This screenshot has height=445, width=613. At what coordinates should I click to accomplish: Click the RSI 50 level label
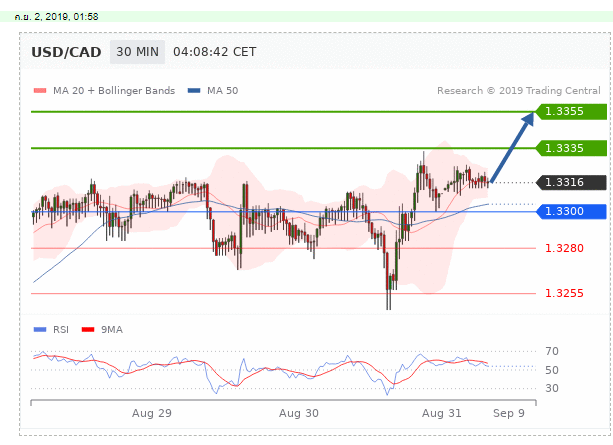(552, 370)
